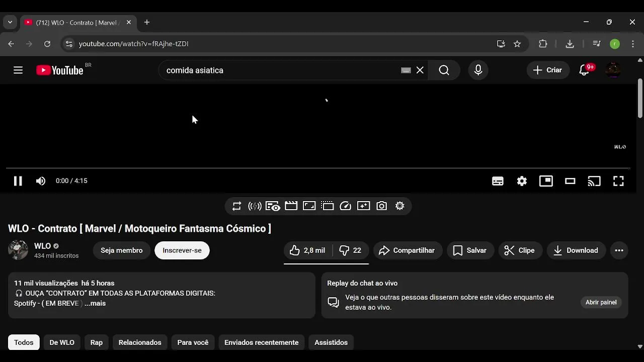Click Compartilhar to share video
The width and height of the screenshot is (644, 362).
pyautogui.click(x=408, y=250)
